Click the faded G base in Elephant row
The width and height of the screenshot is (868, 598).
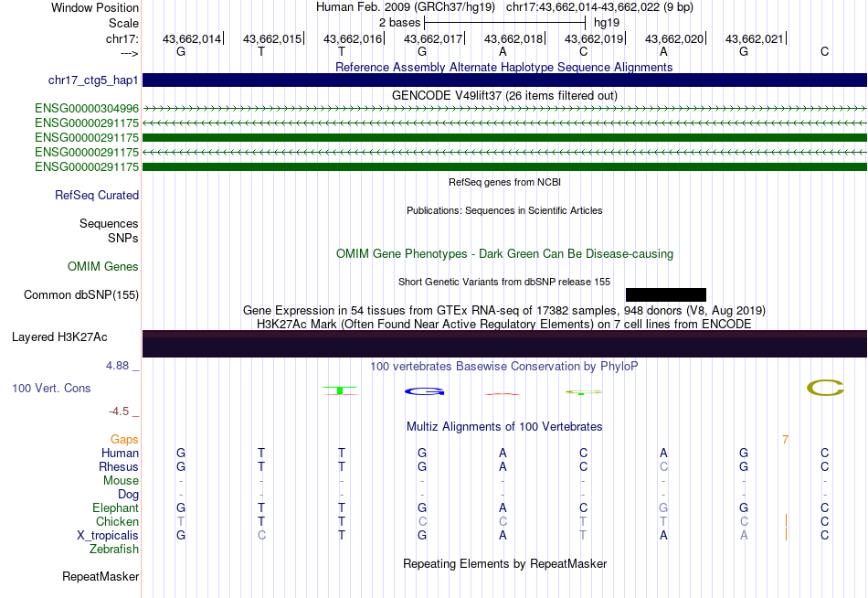663,507
